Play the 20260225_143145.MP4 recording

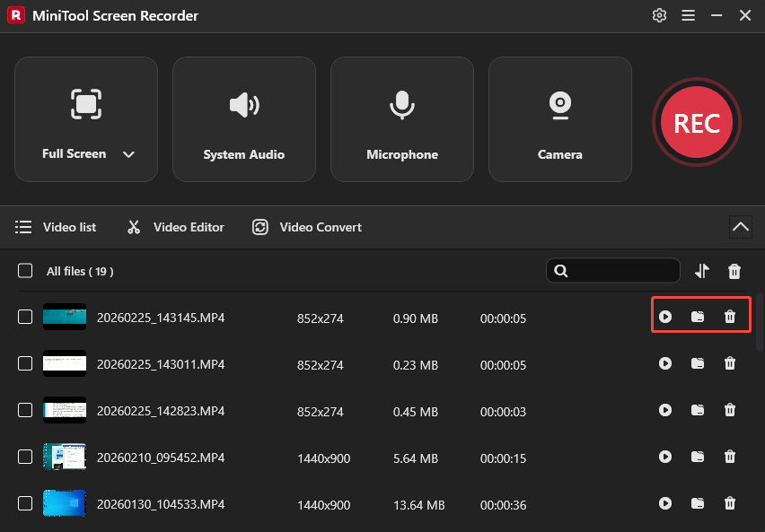(665, 315)
